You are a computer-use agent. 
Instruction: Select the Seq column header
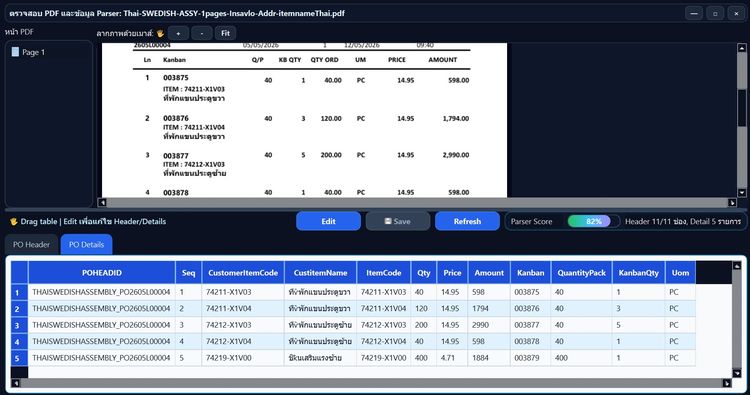coord(188,273)
